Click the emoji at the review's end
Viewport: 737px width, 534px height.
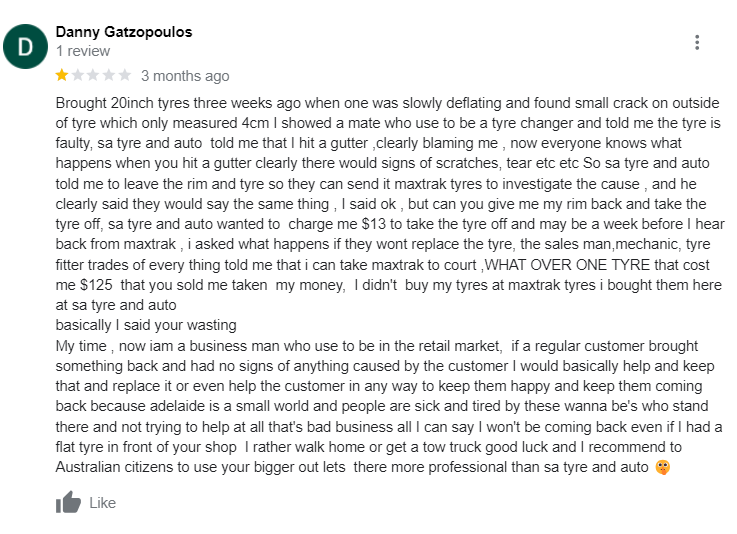(662, 467)
